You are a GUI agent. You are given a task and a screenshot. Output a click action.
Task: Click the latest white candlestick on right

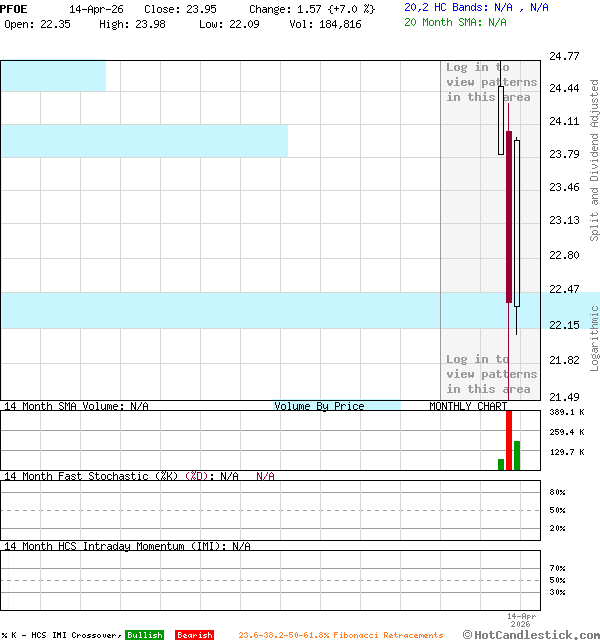517,222
